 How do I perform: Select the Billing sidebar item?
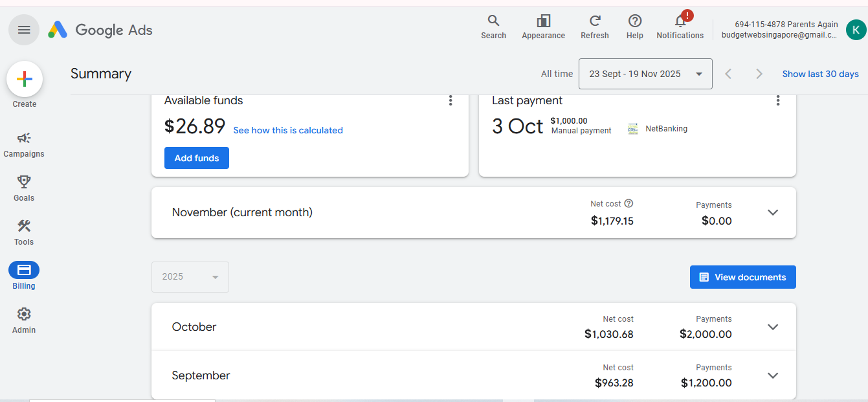coord(24,271)
